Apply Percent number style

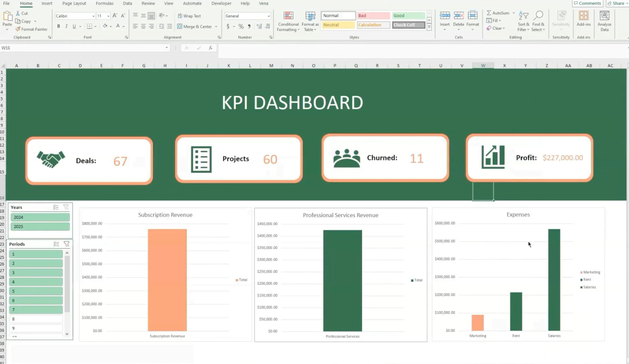241,26
